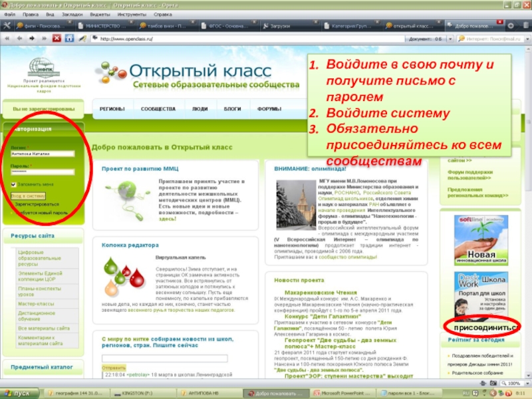Viewport: 532px width, 399px height.
Task: Open 'Цифровые образовательные ресурсы' link
Action: click(39, 258)
